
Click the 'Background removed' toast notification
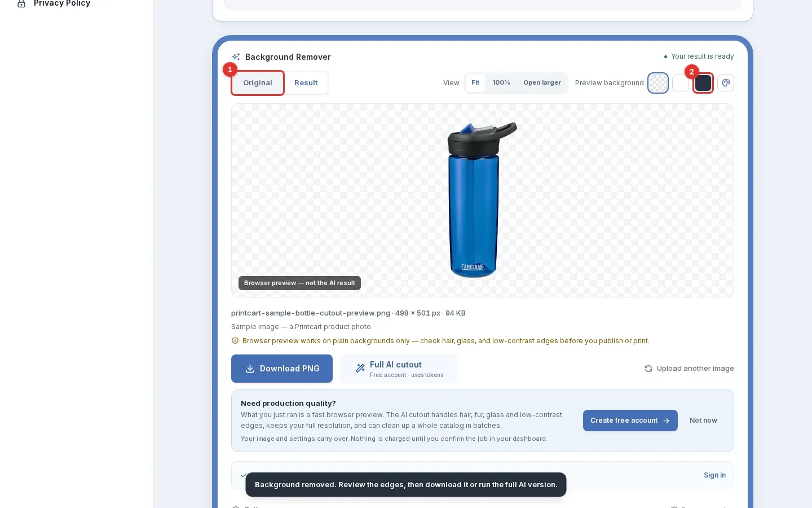406,485
